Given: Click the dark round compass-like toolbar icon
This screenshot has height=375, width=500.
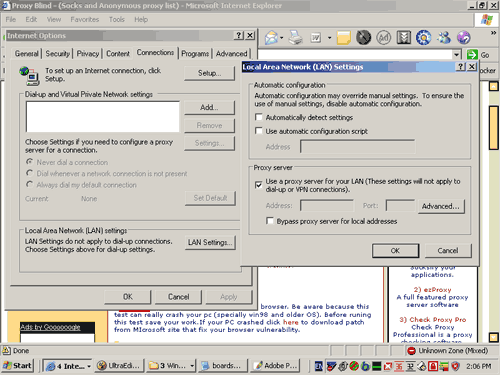Looking at the screenshot, I should 363,37.
